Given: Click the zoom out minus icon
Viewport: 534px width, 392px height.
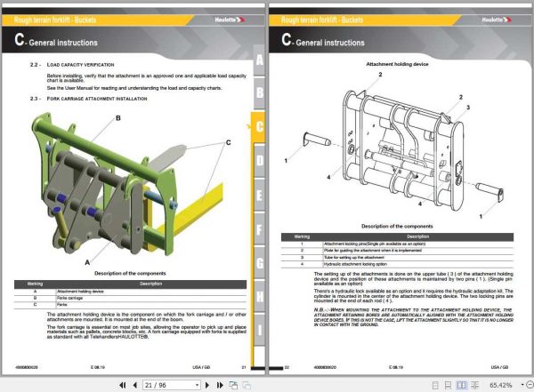Looking at the screenshot, I should pos(530,385).
